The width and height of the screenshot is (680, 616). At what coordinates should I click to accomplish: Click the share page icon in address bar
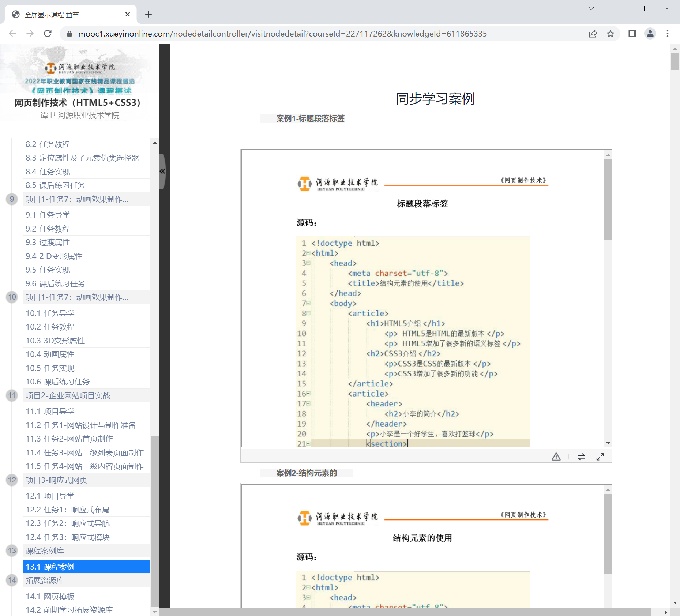593,34
